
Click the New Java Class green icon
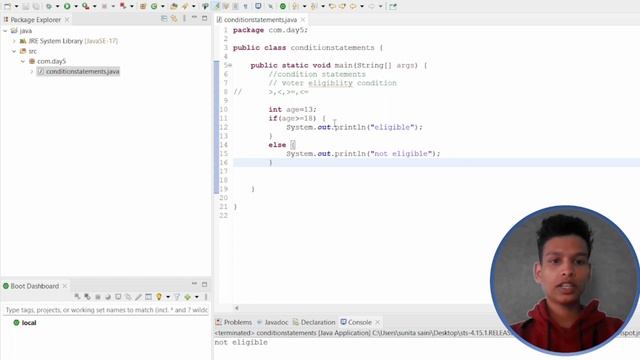(x=154, y=6)
